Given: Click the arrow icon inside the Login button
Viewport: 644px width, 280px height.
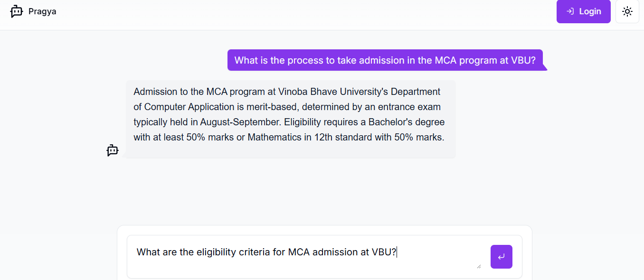Looking at the screenshot, I should coord(570,11).
